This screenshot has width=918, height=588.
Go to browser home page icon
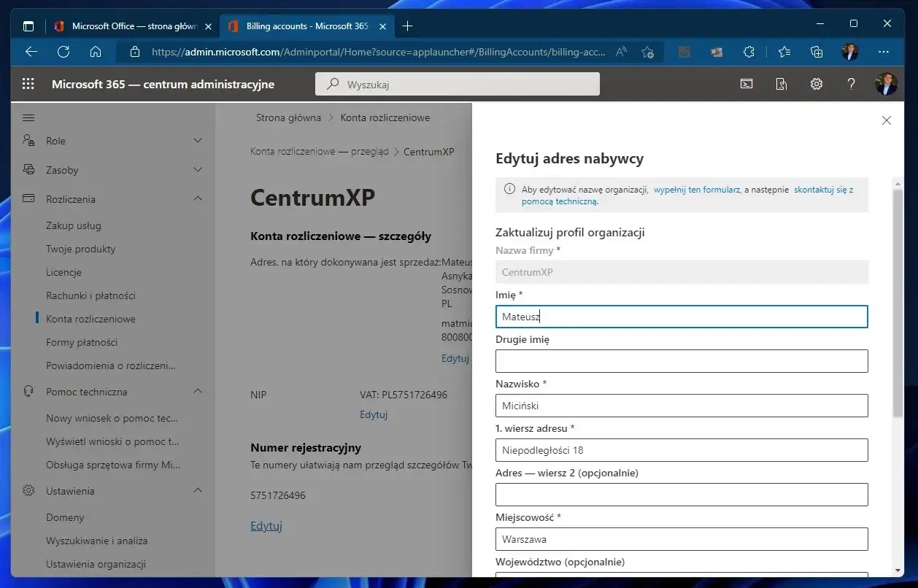[x=96, y=52]
